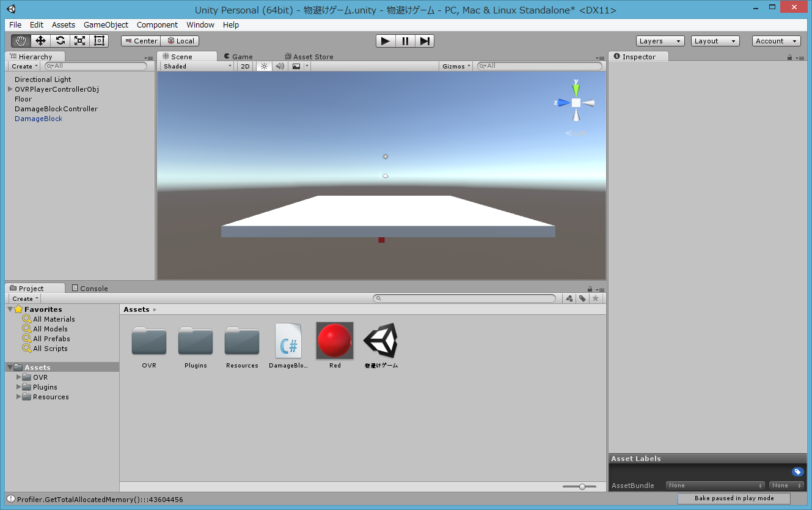The image size is (812, 510).
Task: Open the Layout dropdown
Action: 715,41
